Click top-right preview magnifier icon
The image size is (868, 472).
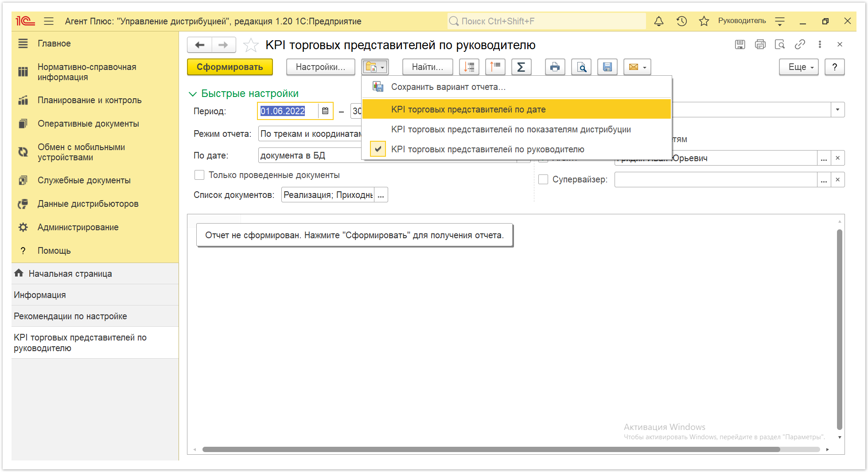780,44
